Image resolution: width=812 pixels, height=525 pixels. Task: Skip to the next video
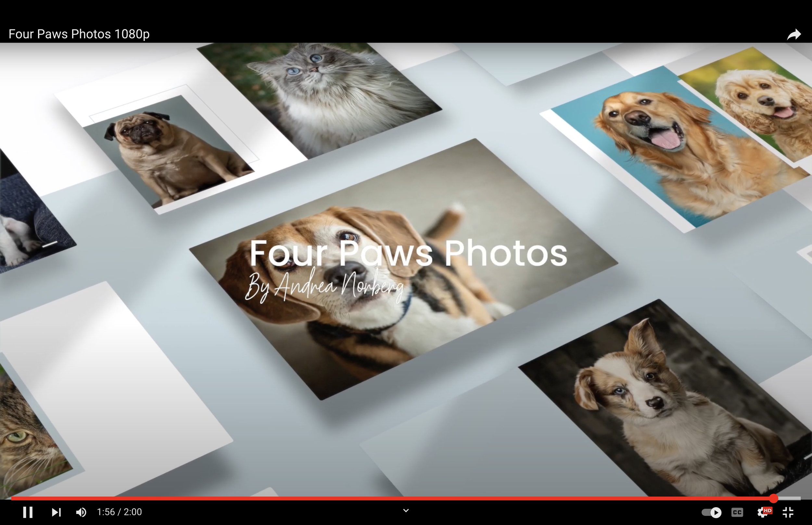(56, 512)
